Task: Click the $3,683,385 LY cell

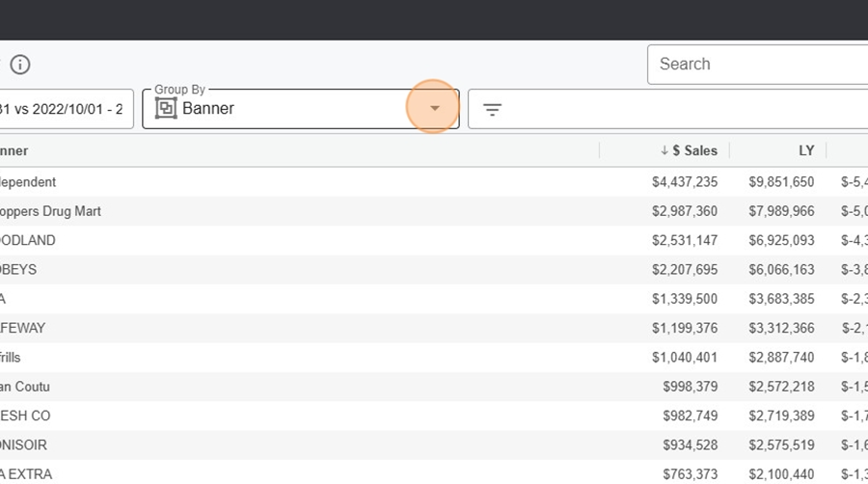Action: click(x=781, y=299)
